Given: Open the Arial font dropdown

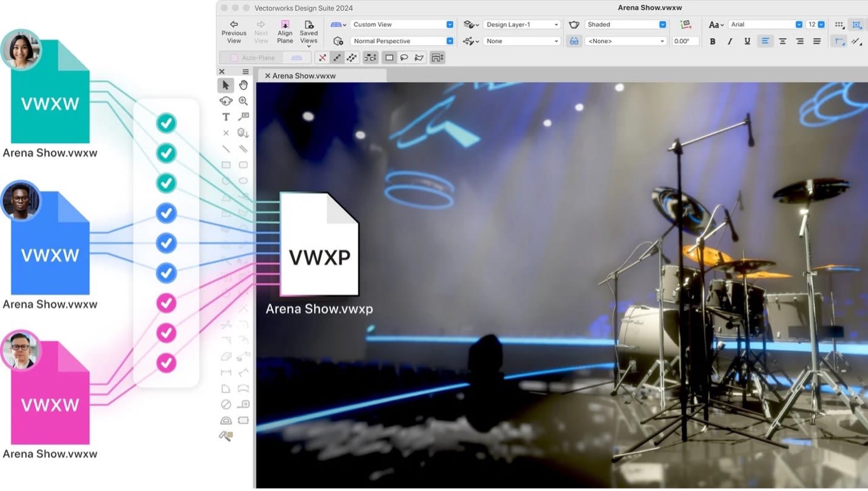Looking at the screenshot, I should click(765, 24).
